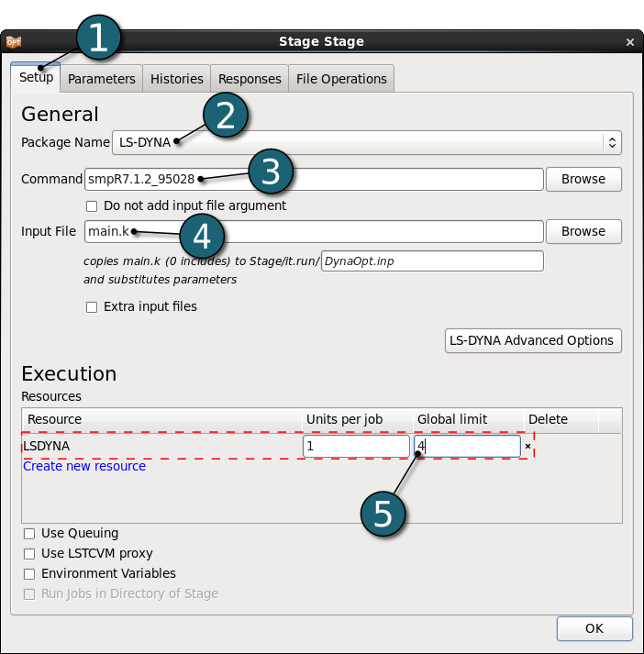Browse for the Command executable

coord(583,180)
